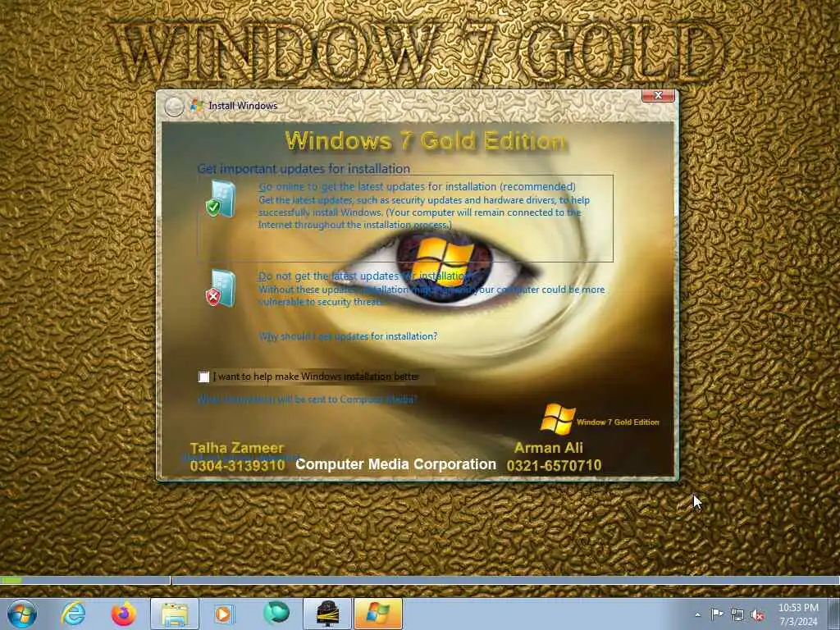
Task: Click the green-shield update icon
Action: tap(221, 199)
